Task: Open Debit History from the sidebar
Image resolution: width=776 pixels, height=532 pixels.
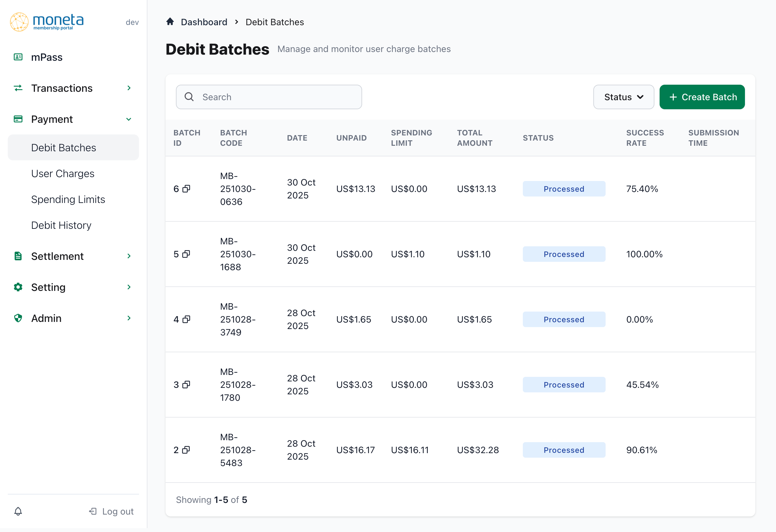Action: pyautogui.click(x=61, y=225)
